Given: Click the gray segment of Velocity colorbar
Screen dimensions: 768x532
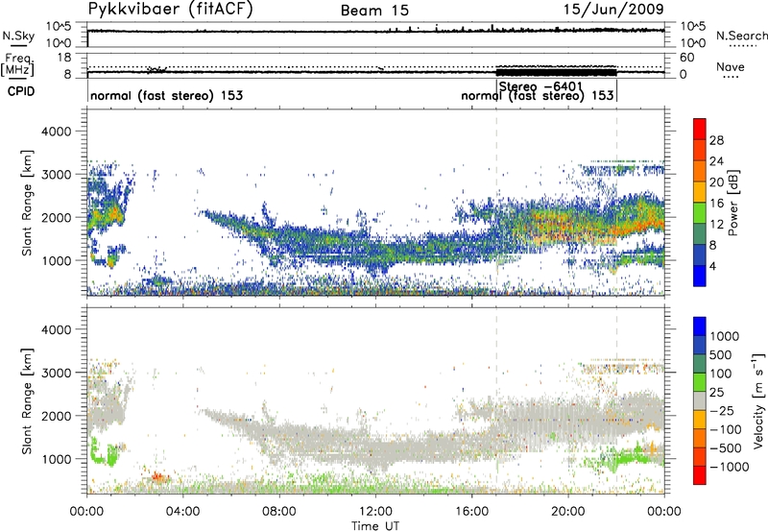Looking at the screenshot, I should click(700, 400).
